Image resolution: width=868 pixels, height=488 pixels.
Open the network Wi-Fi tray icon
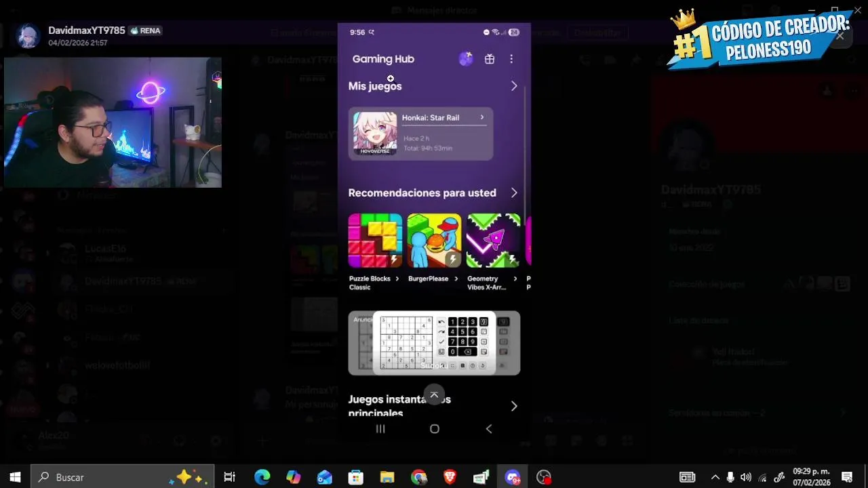tap(763, 477)
